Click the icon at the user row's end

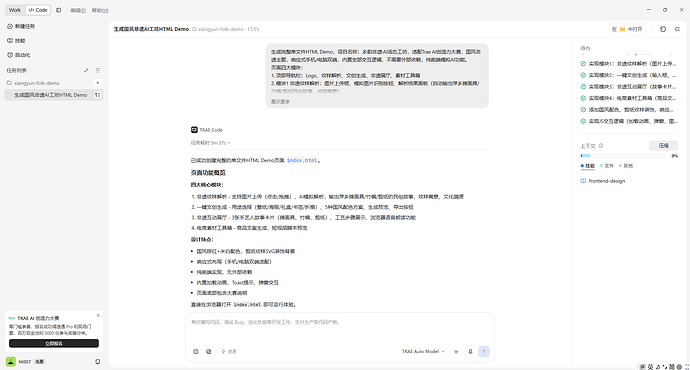[98, 362]
